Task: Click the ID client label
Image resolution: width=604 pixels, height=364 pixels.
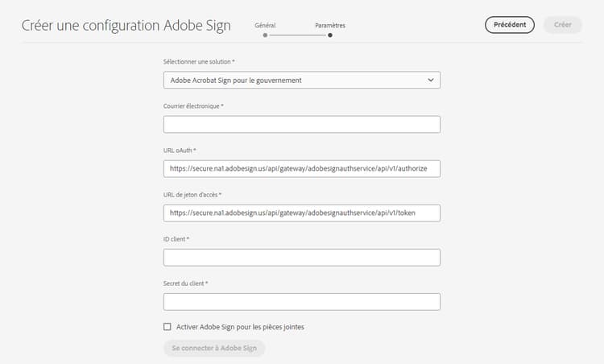Action: (176, 239)
